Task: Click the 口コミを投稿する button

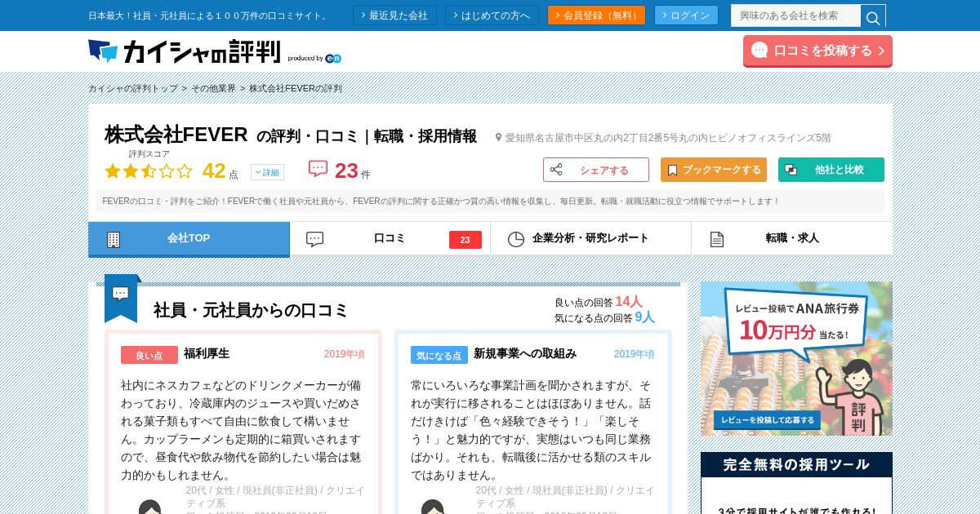Action: 817,51
